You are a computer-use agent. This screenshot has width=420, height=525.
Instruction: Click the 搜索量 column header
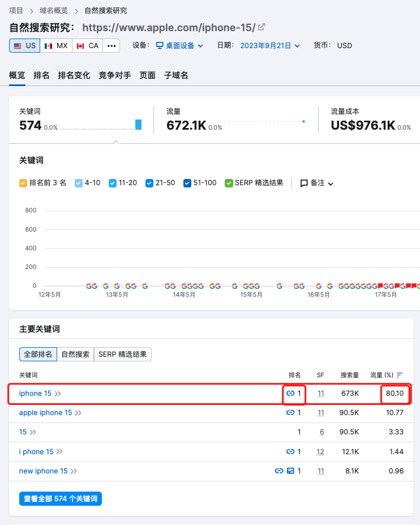click(x=350, y=375)
